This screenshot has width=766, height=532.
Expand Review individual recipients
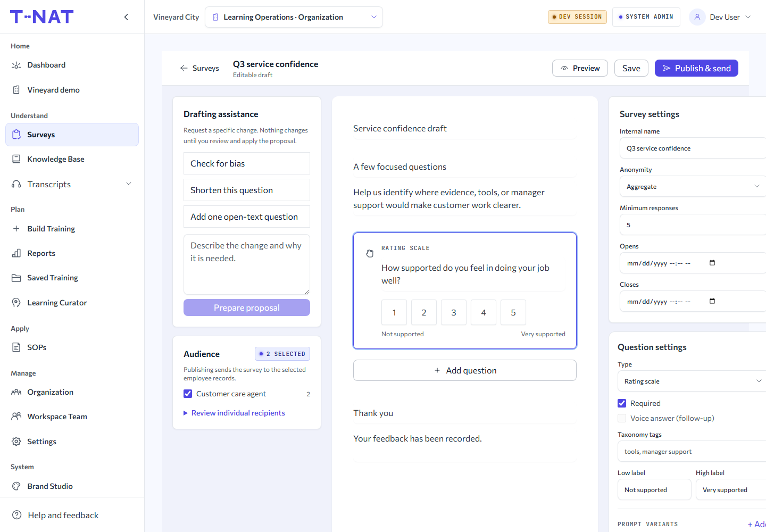point(234,413)
